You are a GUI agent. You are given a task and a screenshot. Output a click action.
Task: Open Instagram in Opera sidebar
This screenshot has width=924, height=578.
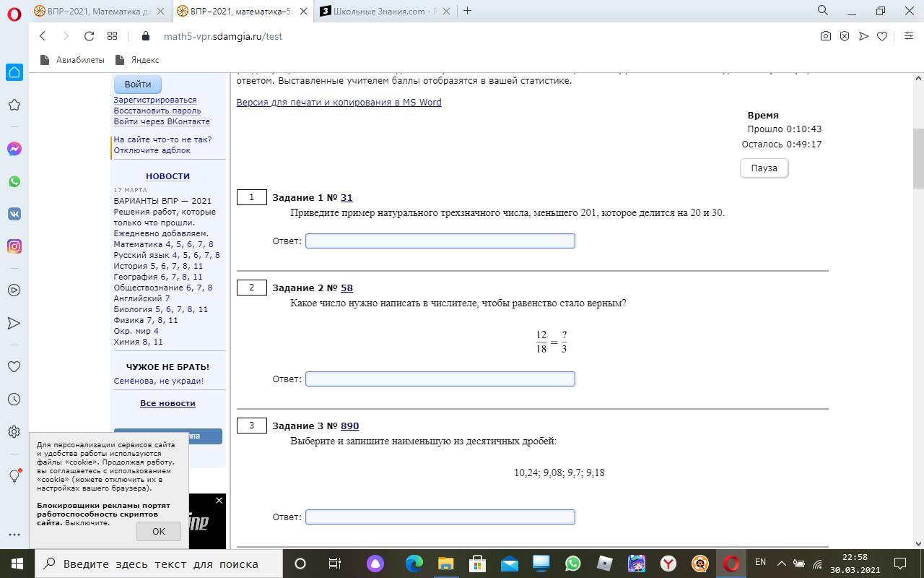pos(14,246)
